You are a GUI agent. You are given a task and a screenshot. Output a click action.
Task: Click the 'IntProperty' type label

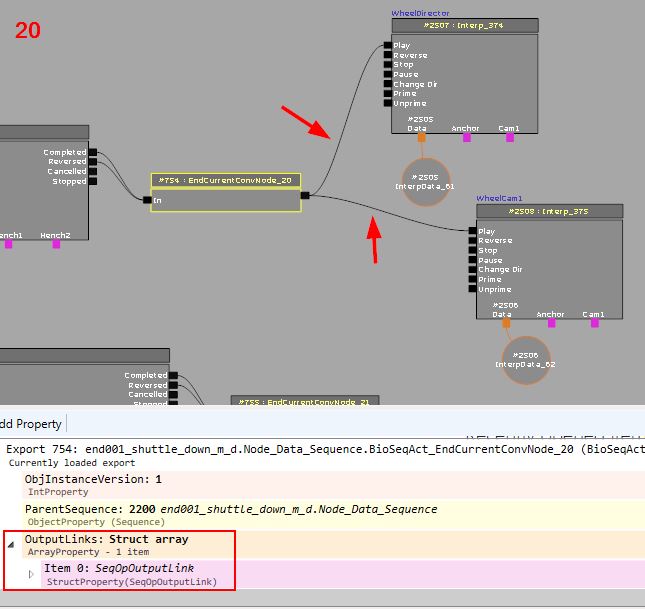pyautogui.click(x=58, y=492)
